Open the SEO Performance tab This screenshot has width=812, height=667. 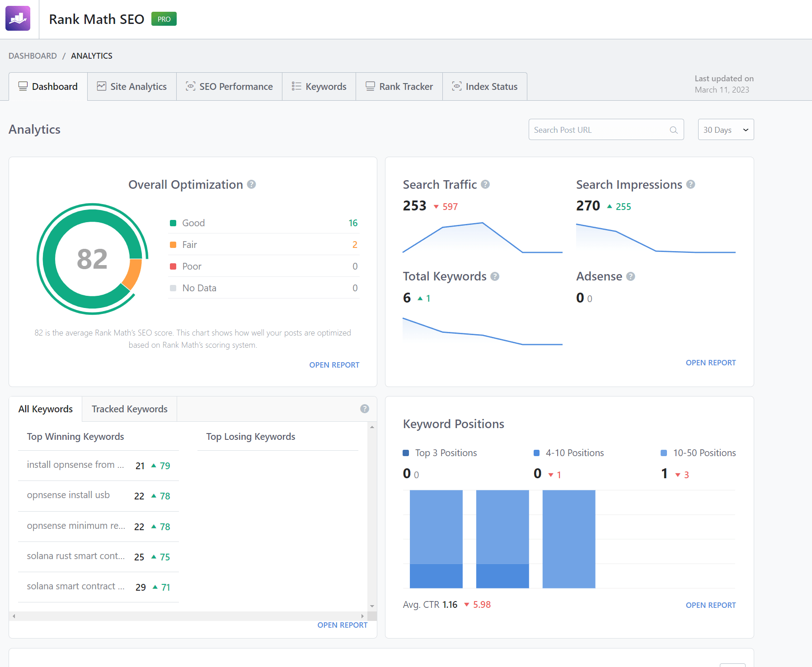coord(230,86)
